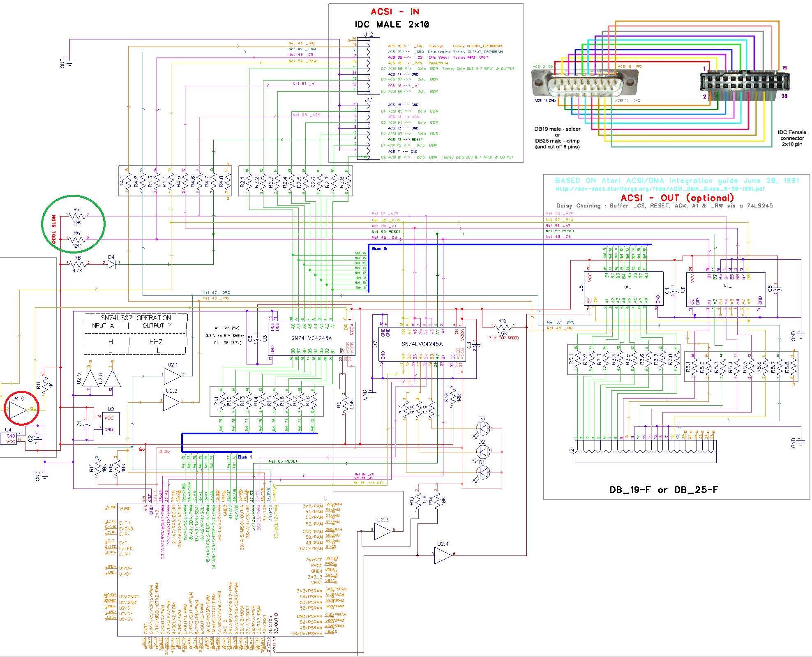Select the R8 47K resistor symbol
The width and height of the screenshot is (812, 657).
click(77, 264)
